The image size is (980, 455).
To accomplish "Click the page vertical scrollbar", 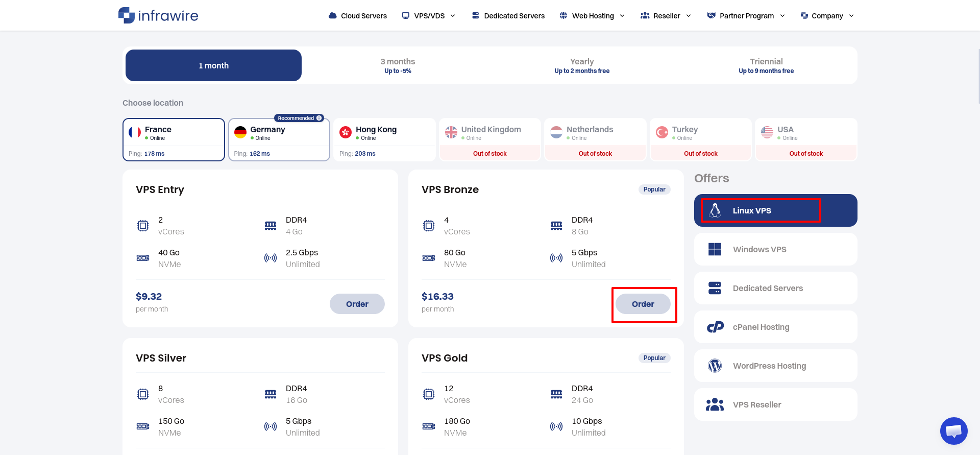I will coord(978,77).
